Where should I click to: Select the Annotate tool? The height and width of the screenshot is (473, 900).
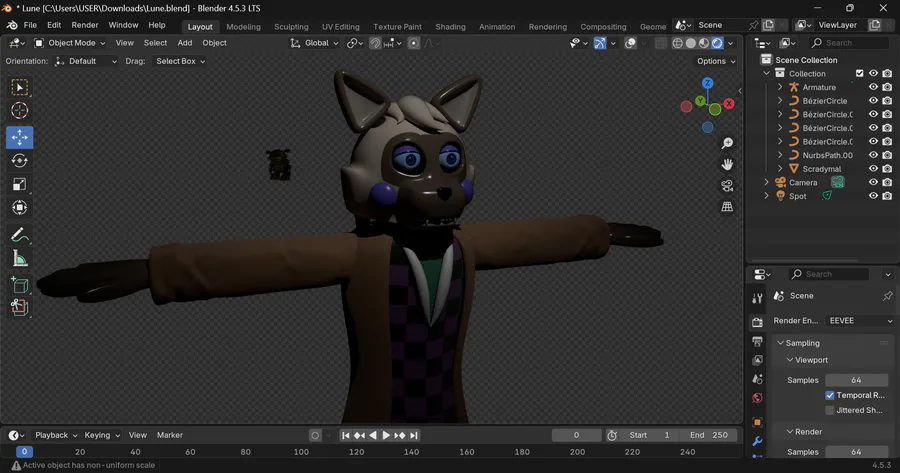click(20, 235)
